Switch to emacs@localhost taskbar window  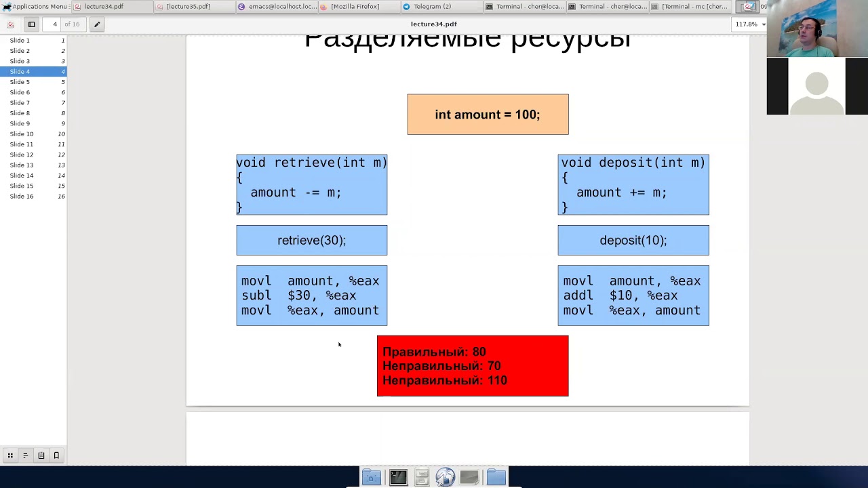pos(277,7)
